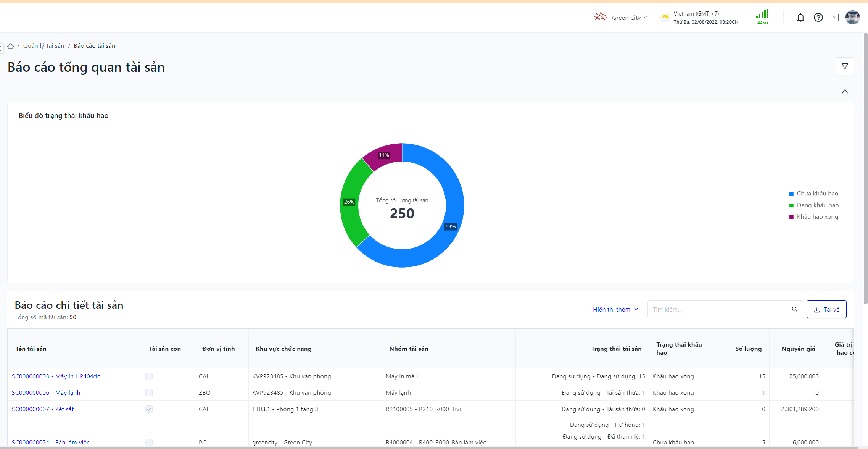Click Báo cáo tài sản breadcrumb

click(94, 46)
